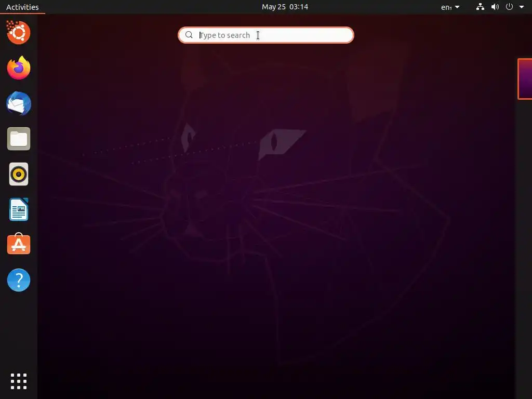Viewport: 532px width, 399px height.
Task: Click the magnifier icon in search box
Action: point(189,35)
